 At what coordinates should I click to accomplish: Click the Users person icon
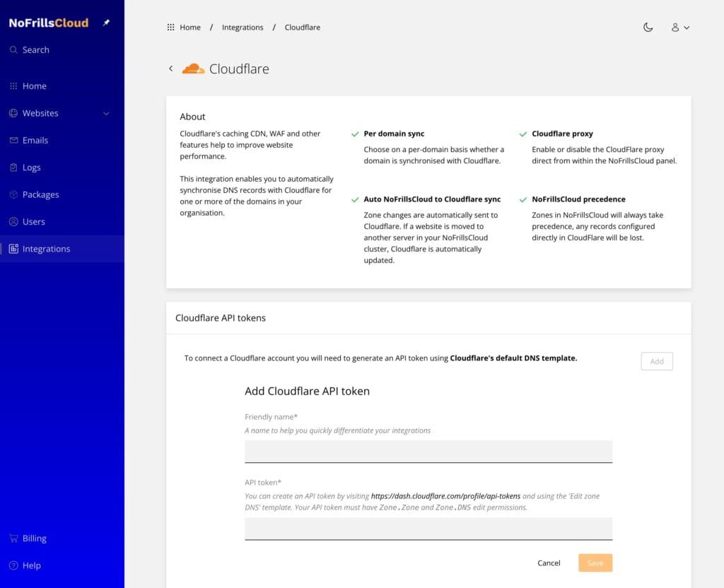click(13, 222)
